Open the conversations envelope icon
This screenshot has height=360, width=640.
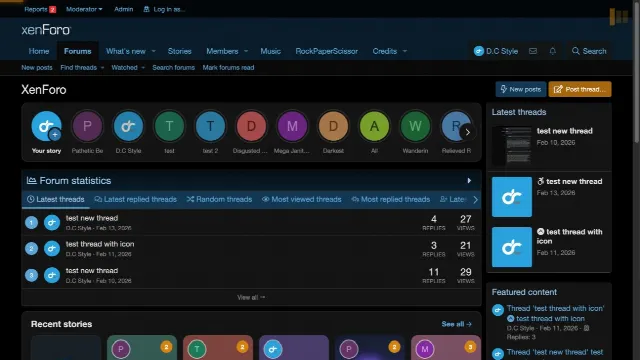tap(533, 51)
